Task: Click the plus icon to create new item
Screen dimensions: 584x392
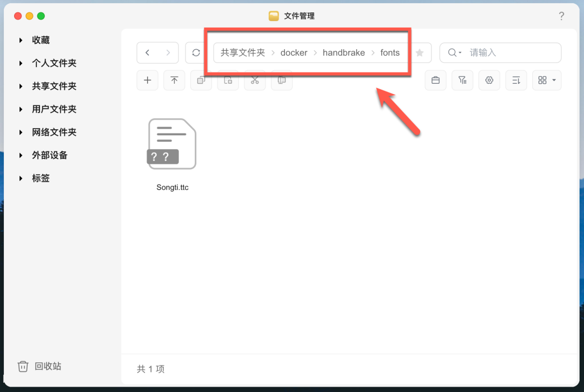Action: (148, 80)
